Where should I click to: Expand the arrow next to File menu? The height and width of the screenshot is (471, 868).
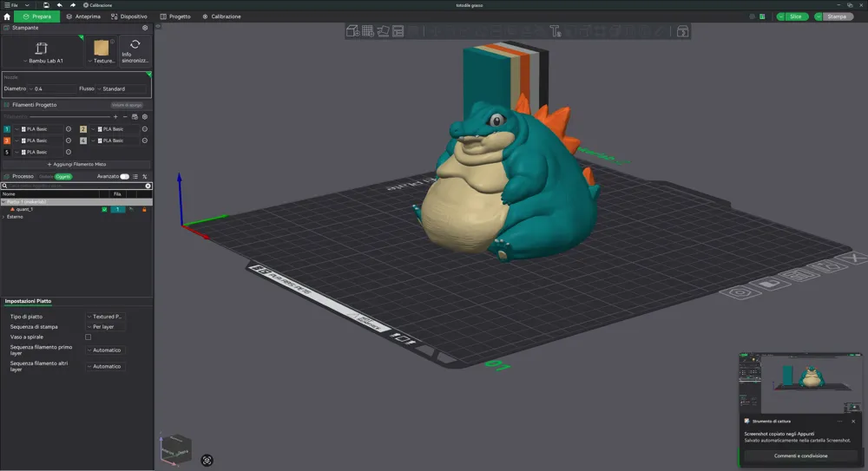(x=27, y=5)
